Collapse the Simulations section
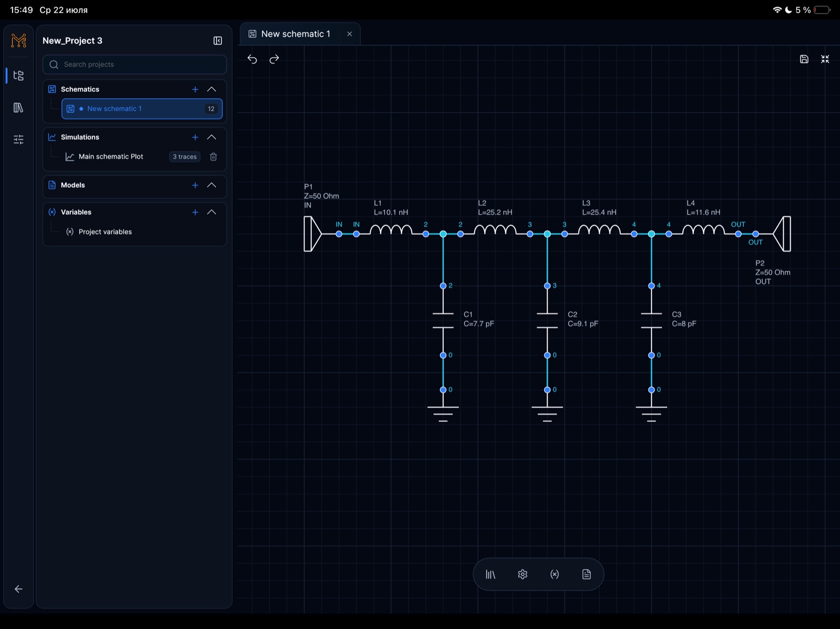Viewport: 840px width, 629px height. (x=212, y=137)
